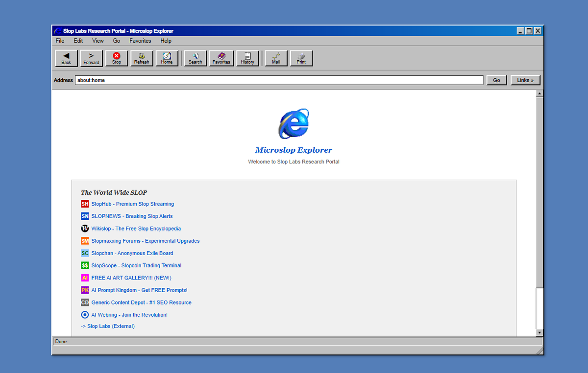This screenshot has height=373, width=588.
Task: Open the Edit menu
Action: (78, 41)
